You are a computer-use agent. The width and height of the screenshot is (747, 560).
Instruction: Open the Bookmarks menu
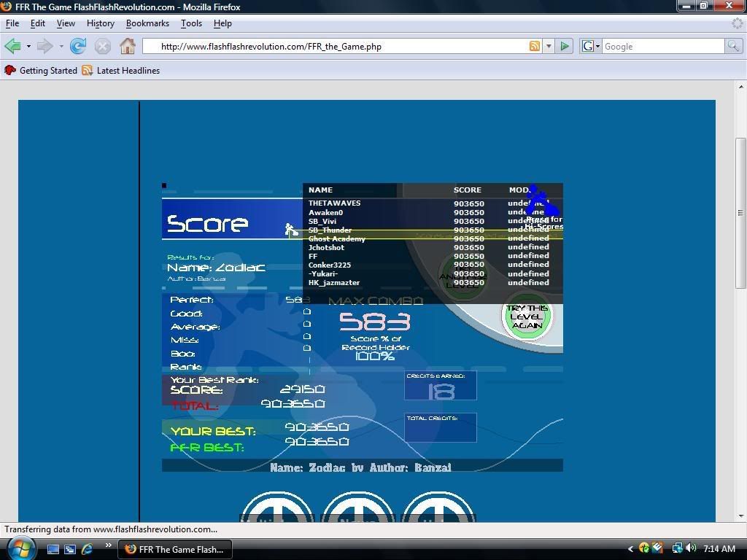(147, 23)
